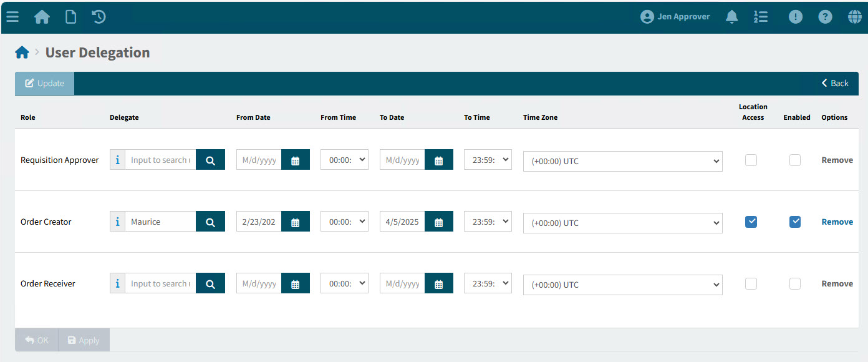Open the globe language icon
This screenshot has height=362, width=868.
click(854, 17)
